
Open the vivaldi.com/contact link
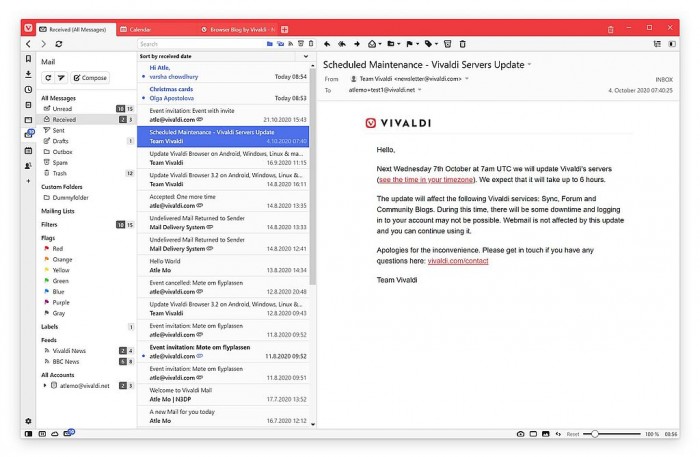click(458, 260)
